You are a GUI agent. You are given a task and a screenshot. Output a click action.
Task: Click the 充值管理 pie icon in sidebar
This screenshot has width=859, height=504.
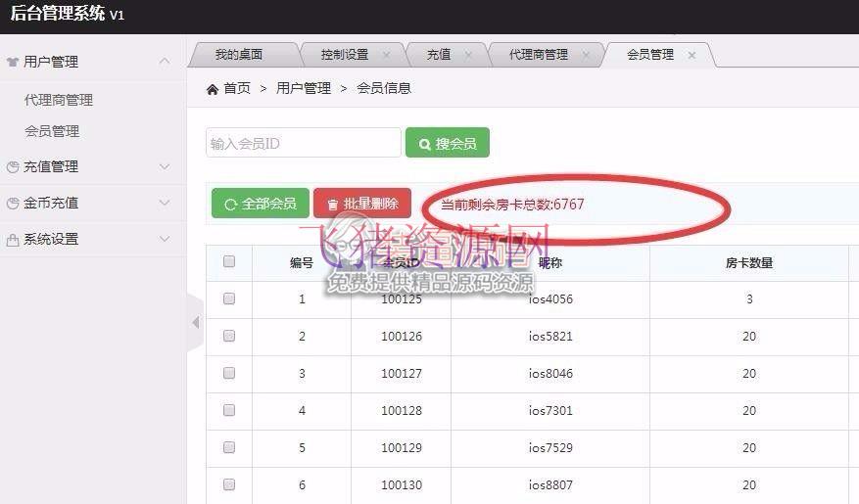(x=13, y=167)
